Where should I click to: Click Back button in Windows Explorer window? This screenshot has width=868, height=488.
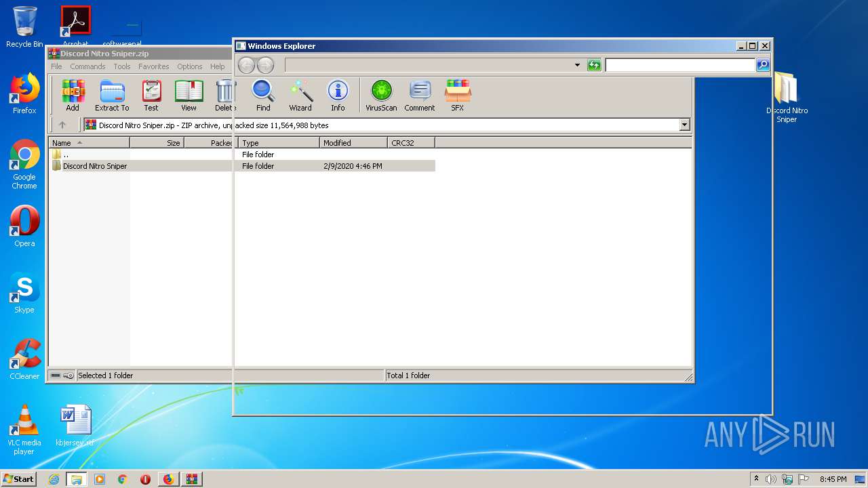[x=246, y=65]
